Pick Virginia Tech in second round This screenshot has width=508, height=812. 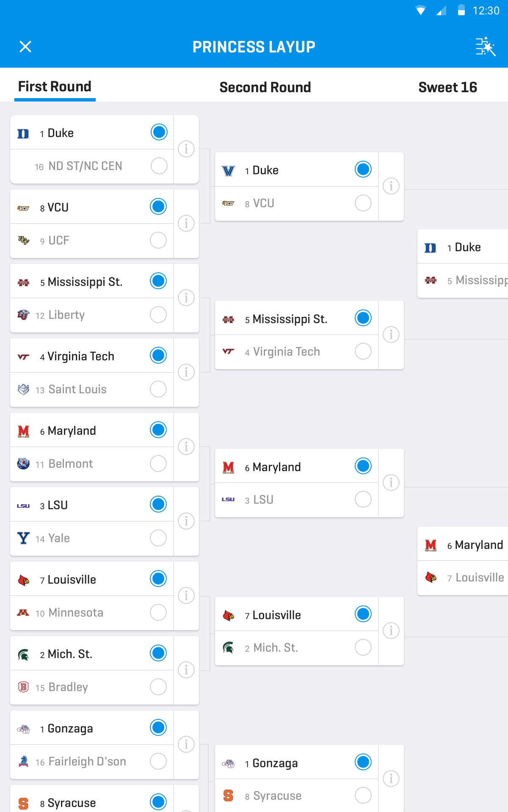pos(363,351)
